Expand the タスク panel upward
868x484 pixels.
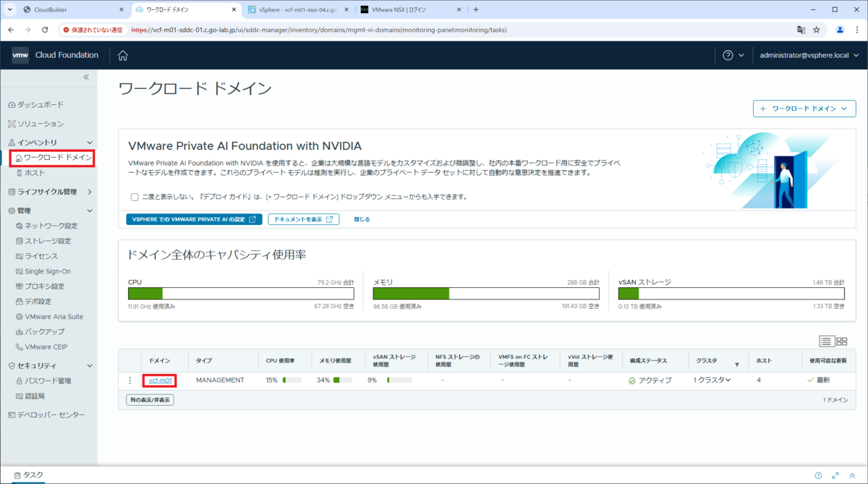[851, 475]
